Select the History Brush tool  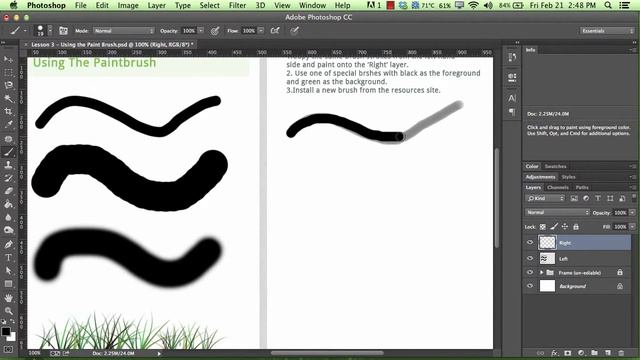point(8,178)
